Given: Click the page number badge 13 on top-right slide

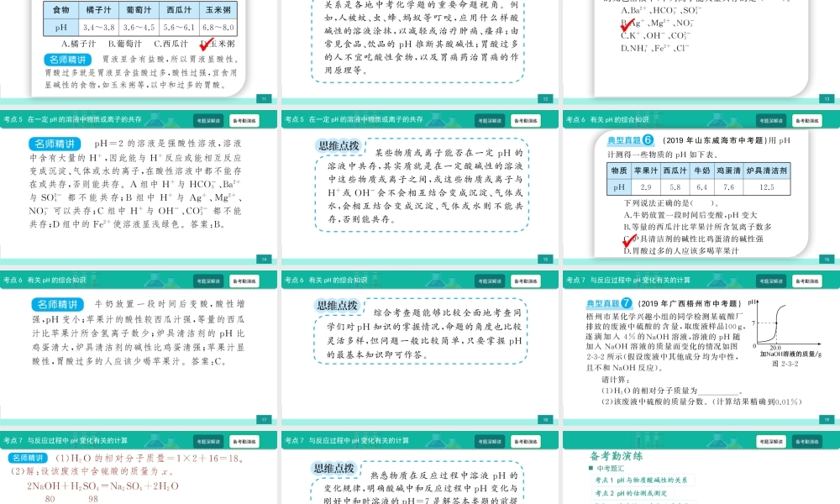Looking at the screenshot, I should (x=826, y=98).
